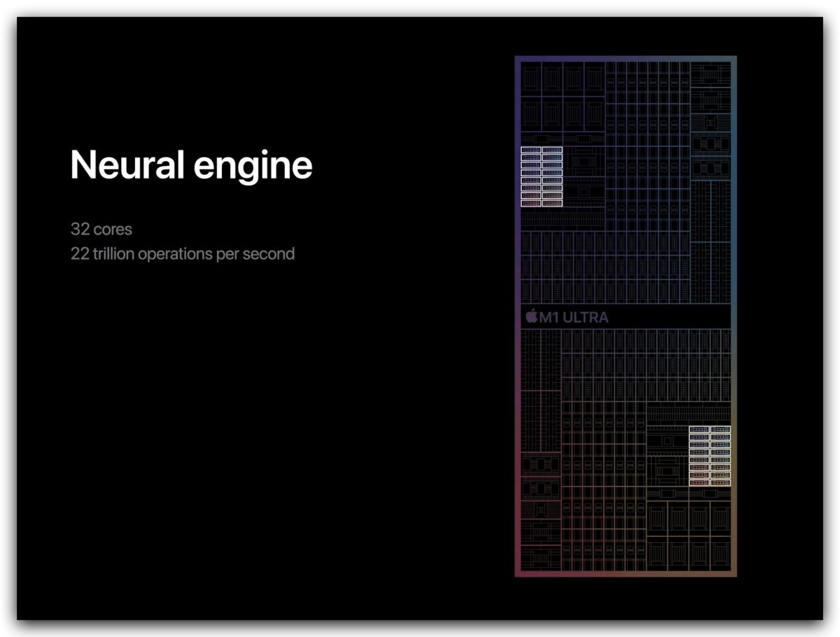840x637 pixels.
Task: Click the Apple logo on the chip
Action: 531,316
